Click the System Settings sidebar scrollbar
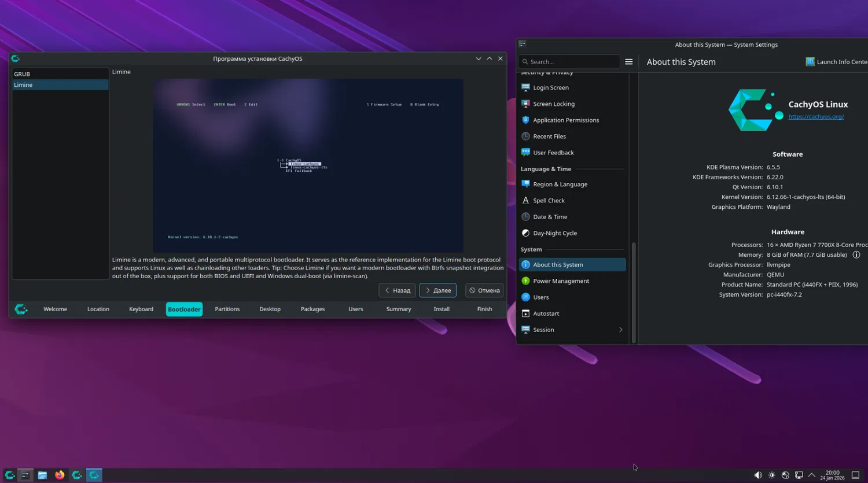Screen dimensions: 868x483 tap(634, 292)
